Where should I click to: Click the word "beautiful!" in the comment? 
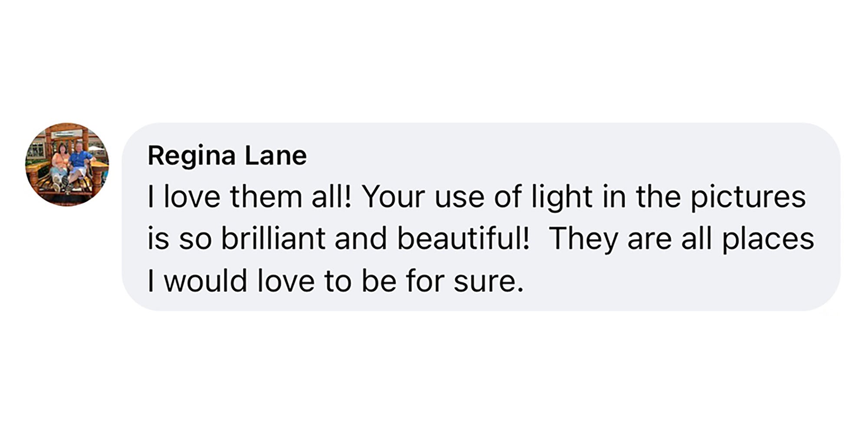(x=464, y=239)
